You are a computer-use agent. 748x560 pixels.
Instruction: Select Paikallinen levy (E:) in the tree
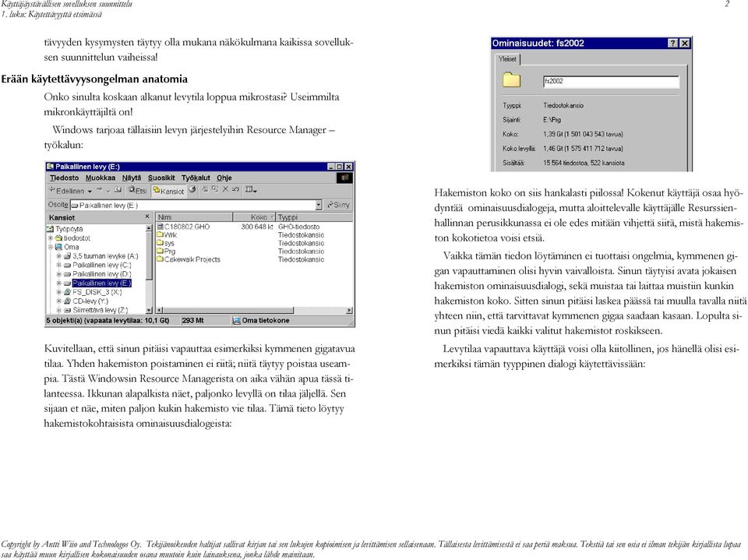click(x=101, y=284)
